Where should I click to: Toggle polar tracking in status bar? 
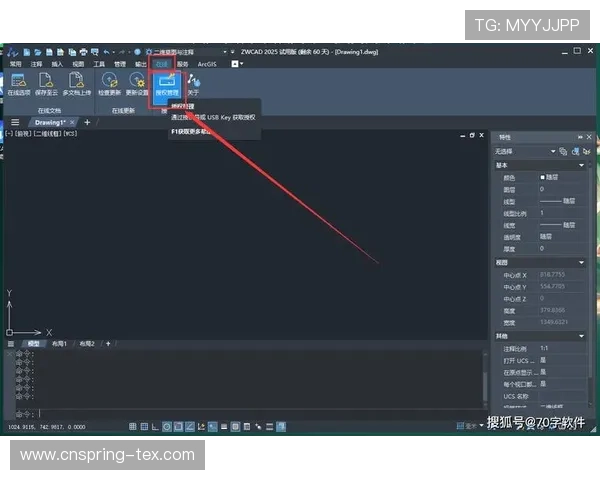[x=167, y=426]
